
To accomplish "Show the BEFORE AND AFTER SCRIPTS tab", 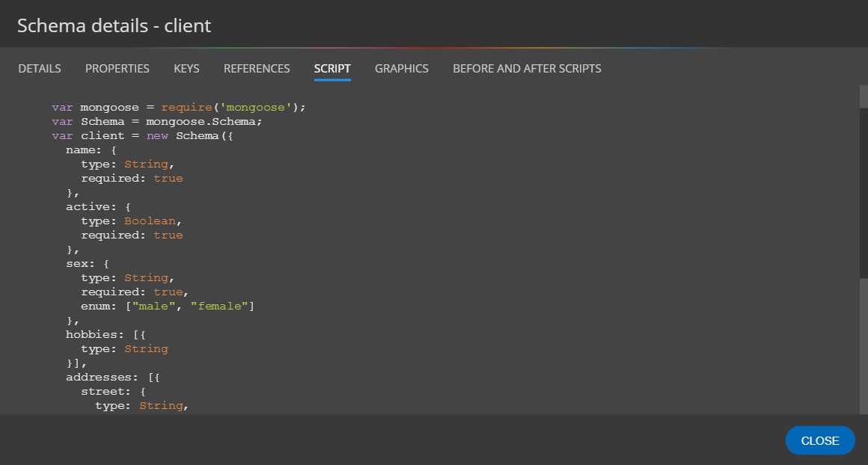I will point(527,69).
